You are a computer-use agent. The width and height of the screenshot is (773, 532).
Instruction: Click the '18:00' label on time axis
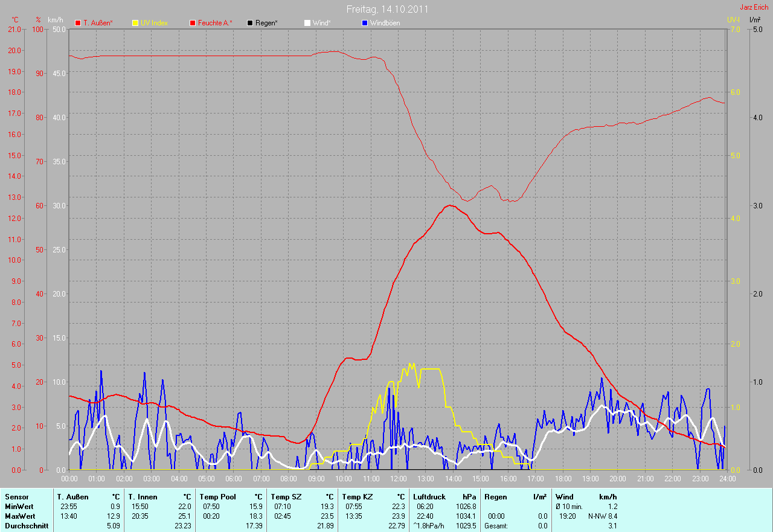[563, 478]
